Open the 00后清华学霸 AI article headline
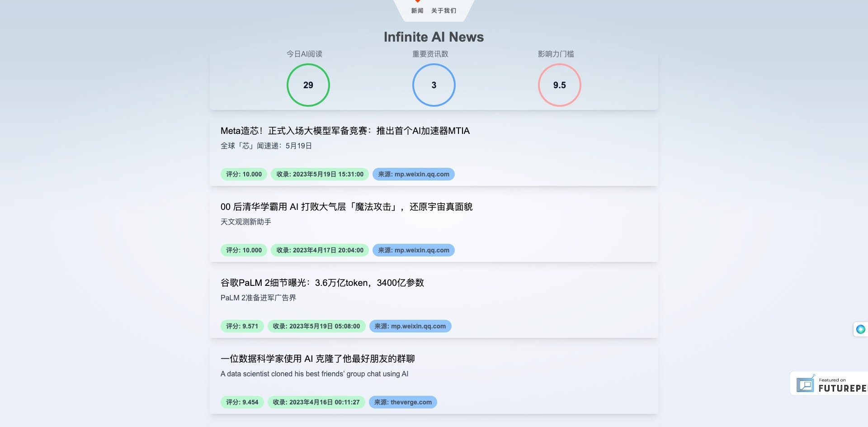868x427 pixels. tap(346, 207)
